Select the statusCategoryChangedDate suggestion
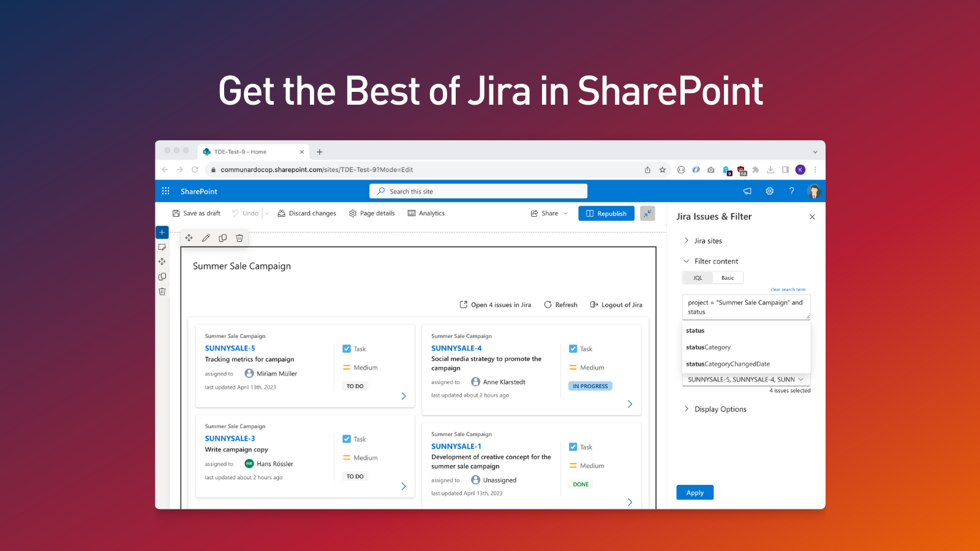 pos(746,364)
